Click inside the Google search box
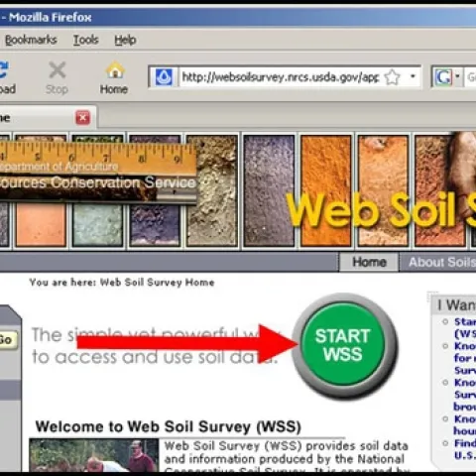The width and height of the screenshot is (476, 476). click(470, 77)
